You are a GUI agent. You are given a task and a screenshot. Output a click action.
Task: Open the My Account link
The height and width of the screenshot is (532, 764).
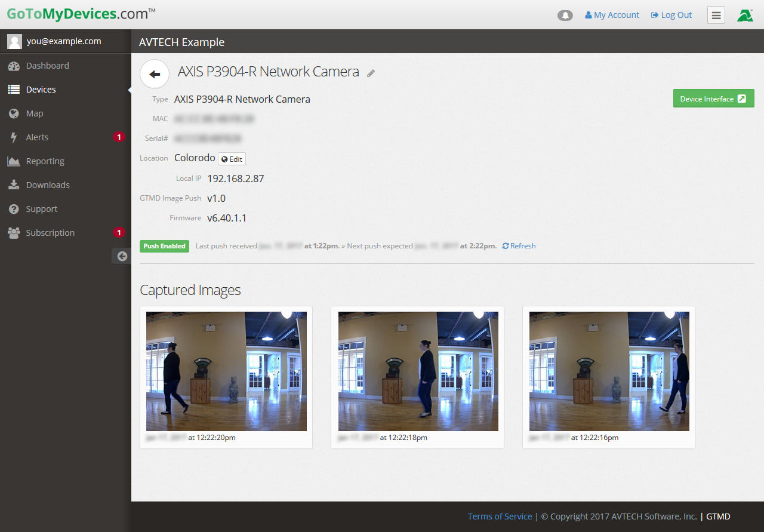coord(612,15)
